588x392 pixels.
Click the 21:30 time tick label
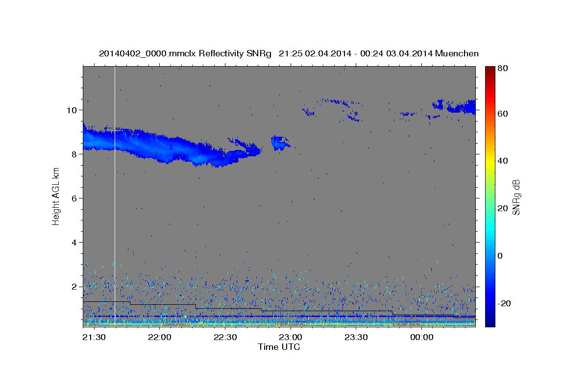pos(94,337)
